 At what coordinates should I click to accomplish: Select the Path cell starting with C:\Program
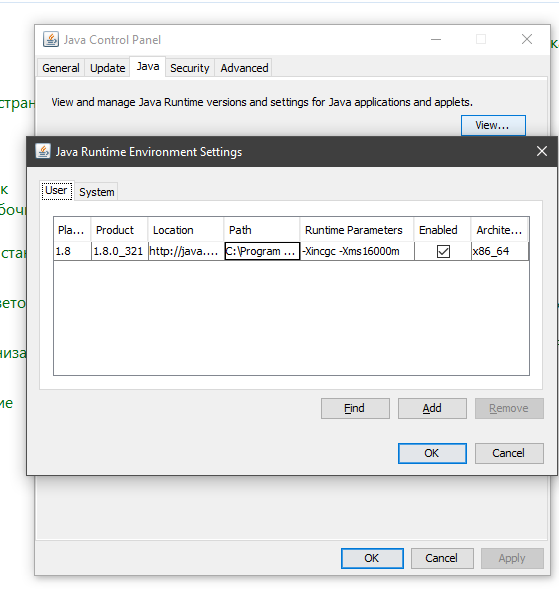(x=262, y=251)
